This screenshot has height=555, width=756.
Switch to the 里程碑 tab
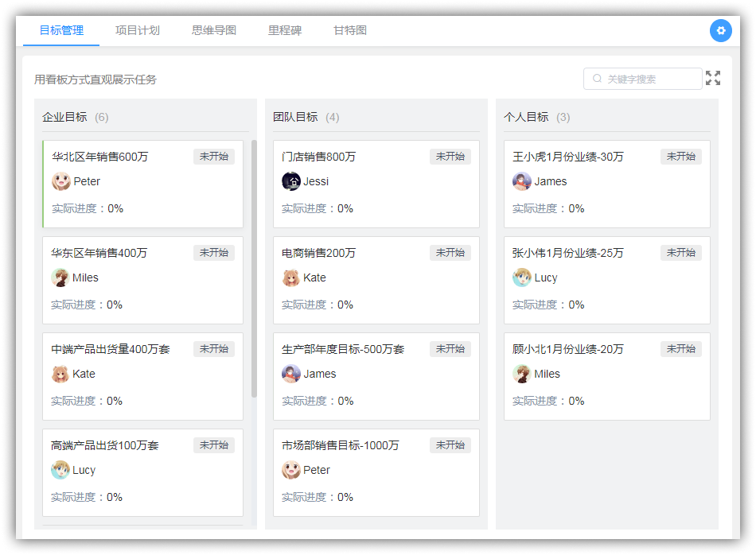tap(285, 30)
